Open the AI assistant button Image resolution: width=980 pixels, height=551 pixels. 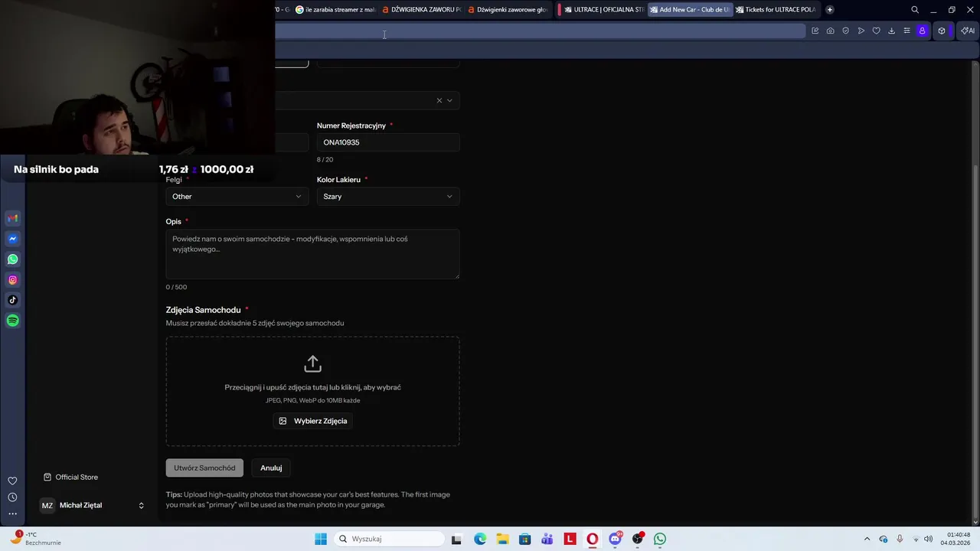click(968, 31)
